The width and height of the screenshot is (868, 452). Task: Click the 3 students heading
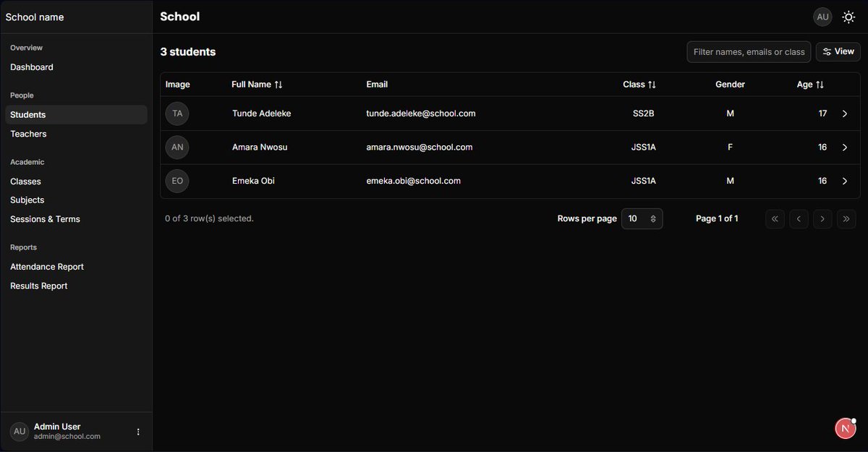coord(188,52)
